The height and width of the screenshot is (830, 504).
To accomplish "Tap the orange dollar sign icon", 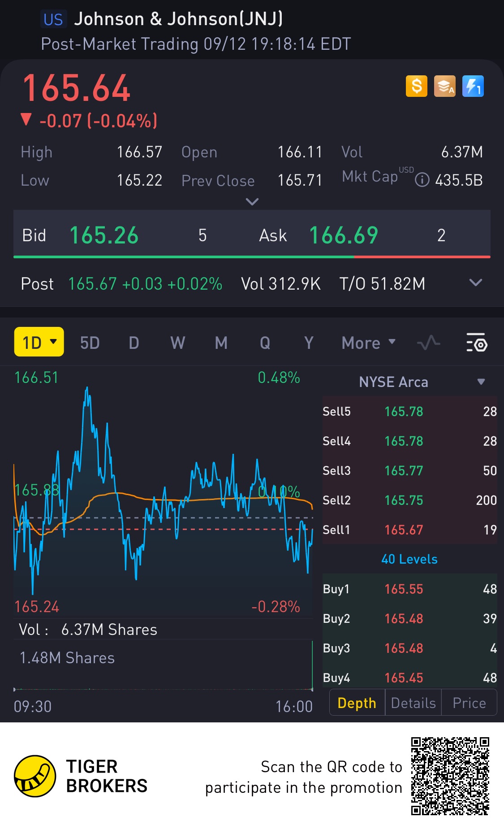I will (416, 86).
